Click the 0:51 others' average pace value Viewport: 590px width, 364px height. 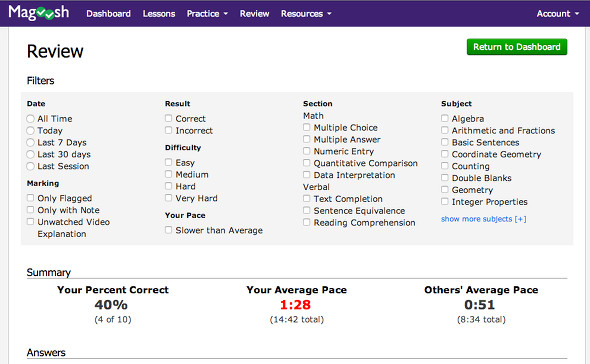pos(479,305)
